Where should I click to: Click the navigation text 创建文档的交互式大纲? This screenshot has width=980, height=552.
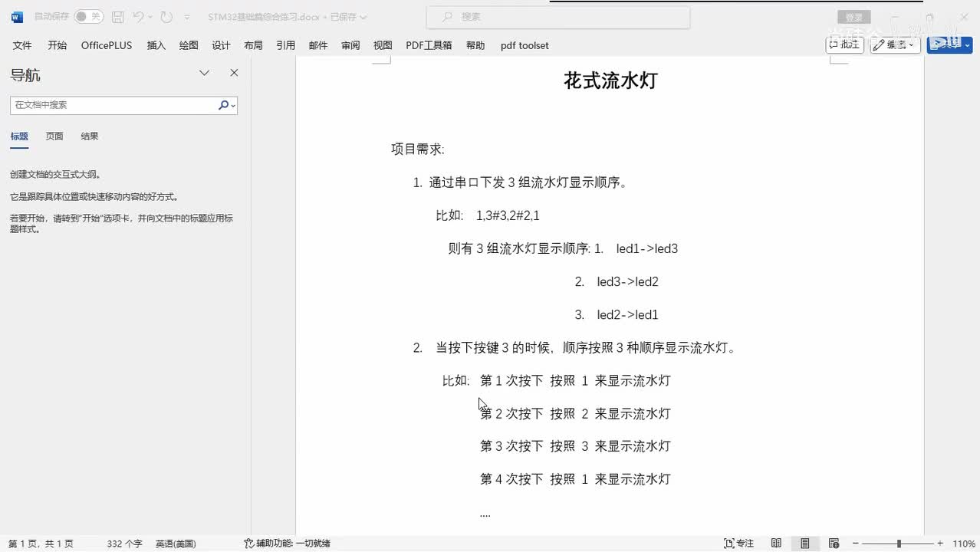pyautogui.click(x=55, y=175)
